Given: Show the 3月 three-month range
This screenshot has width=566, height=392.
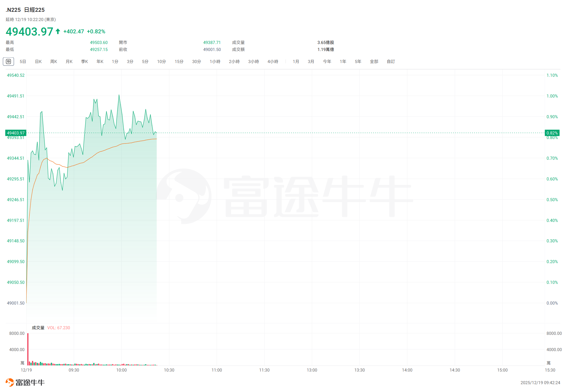Looking at the screenshot, I should [311, 61].
